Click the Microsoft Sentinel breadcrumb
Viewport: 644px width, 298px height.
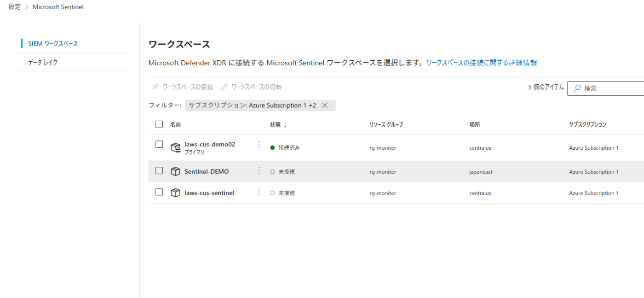[x=58, y=7]
